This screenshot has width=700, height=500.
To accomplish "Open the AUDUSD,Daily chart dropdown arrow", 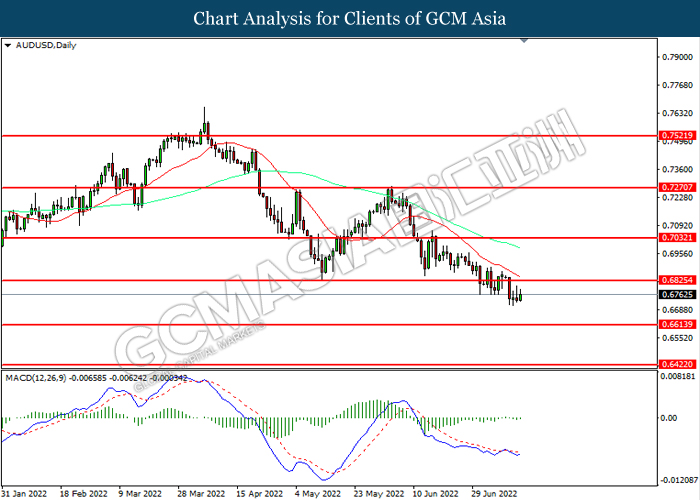I will [x=7, y=46].
